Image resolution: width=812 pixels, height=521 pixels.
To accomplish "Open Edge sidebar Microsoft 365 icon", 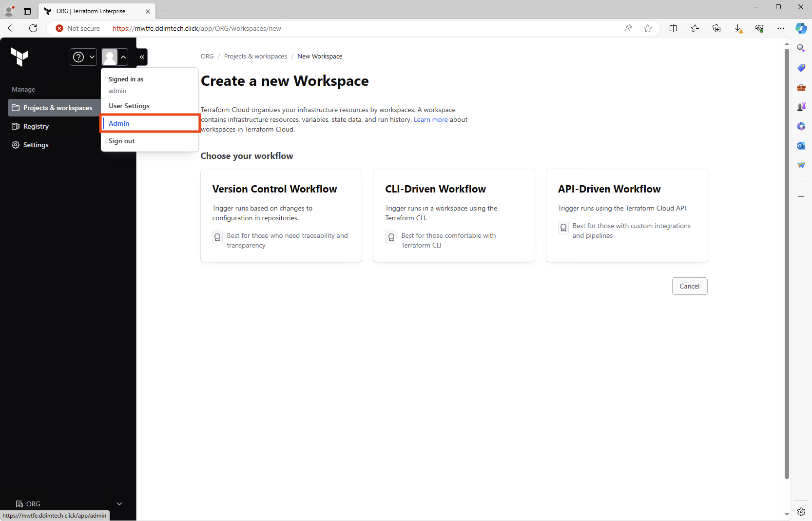I will coord(801,126).
